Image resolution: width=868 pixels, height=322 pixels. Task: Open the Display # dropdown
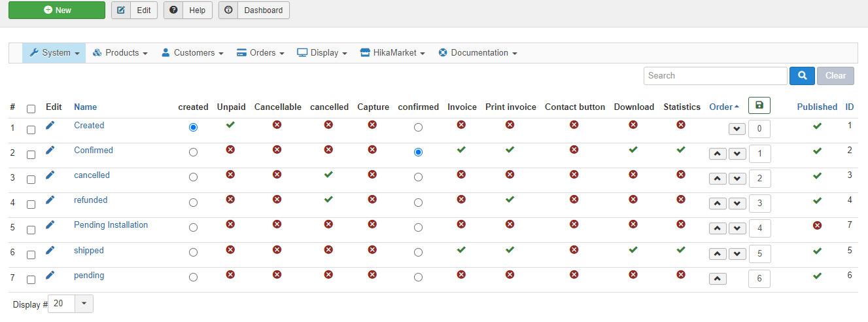(x=85, y=304)
